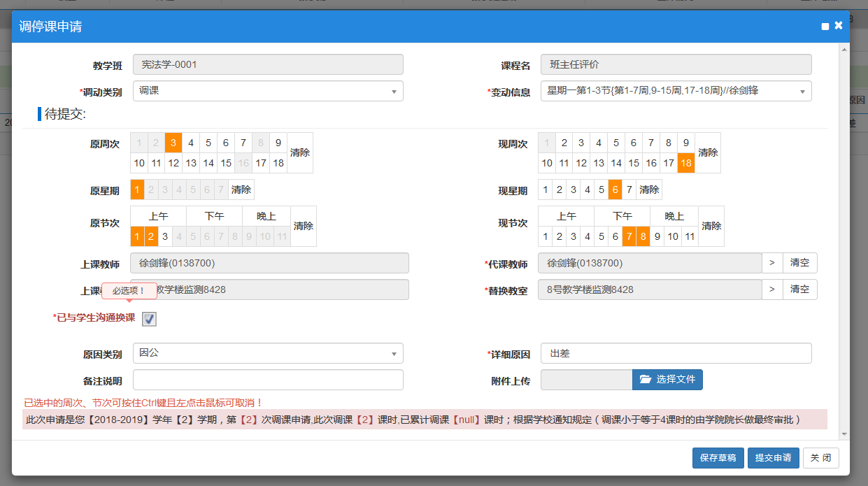Expand the 变动信息 dropdown

676,91
